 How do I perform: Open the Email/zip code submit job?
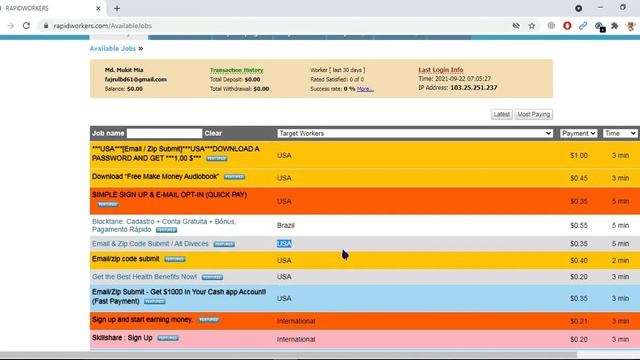point(126,259)
